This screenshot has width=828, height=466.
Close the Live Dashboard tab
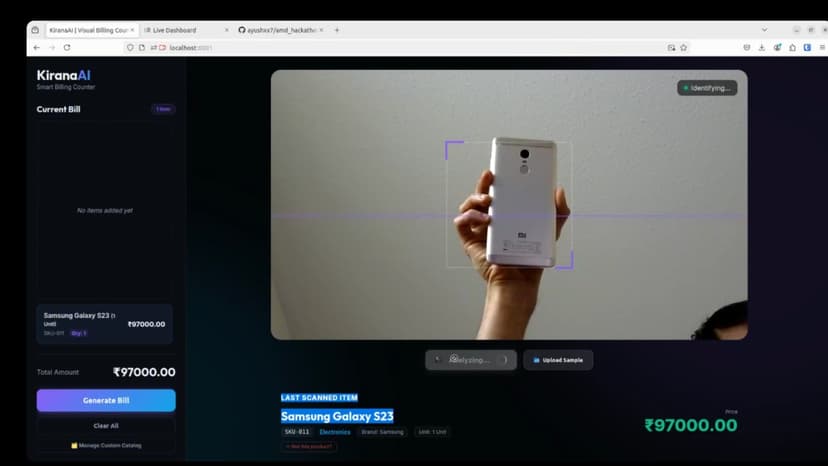[227, 30]
